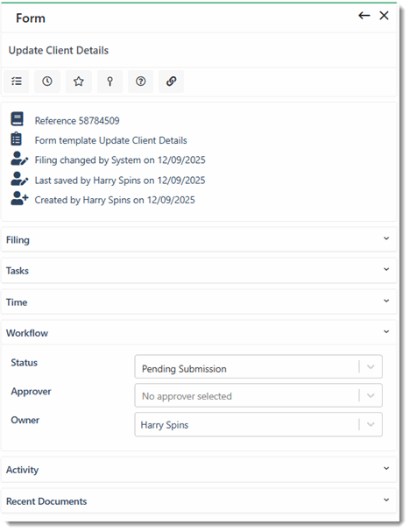Image resolution: width=410 pixels, height=532 pixels.
Task: Expand Recent Documents section chevron
Action: coord(386,500)
